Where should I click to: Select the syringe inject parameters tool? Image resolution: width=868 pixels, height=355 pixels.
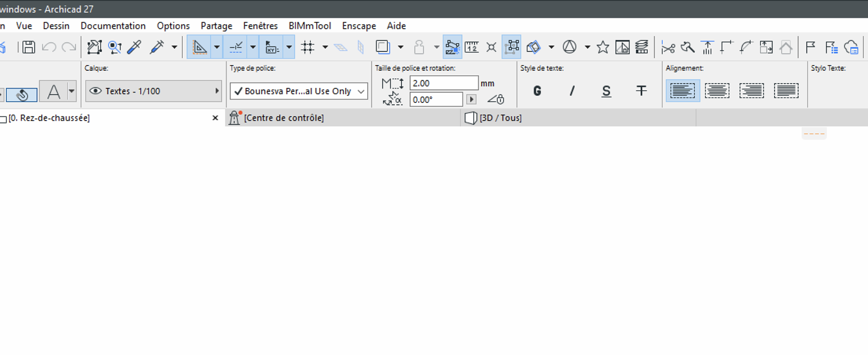click(x=156, y=47)
